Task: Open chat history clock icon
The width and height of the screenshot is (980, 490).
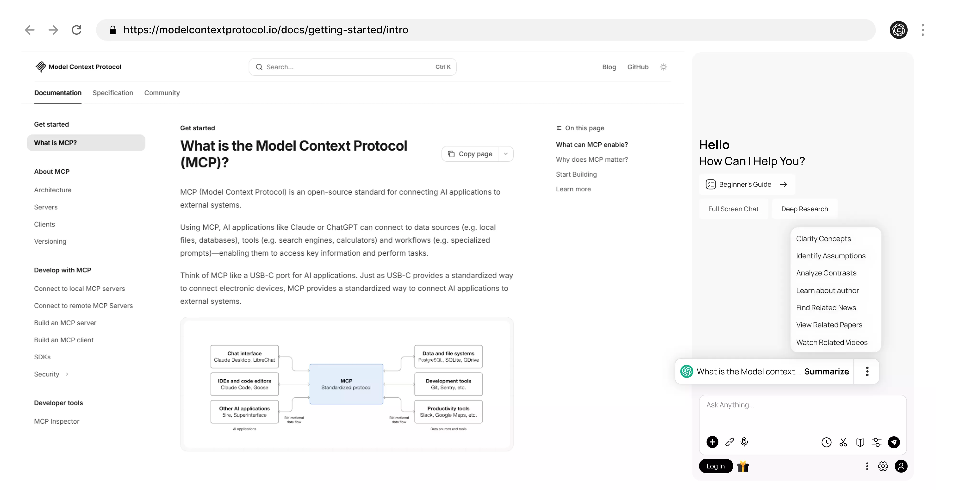Action: [826, 442]
